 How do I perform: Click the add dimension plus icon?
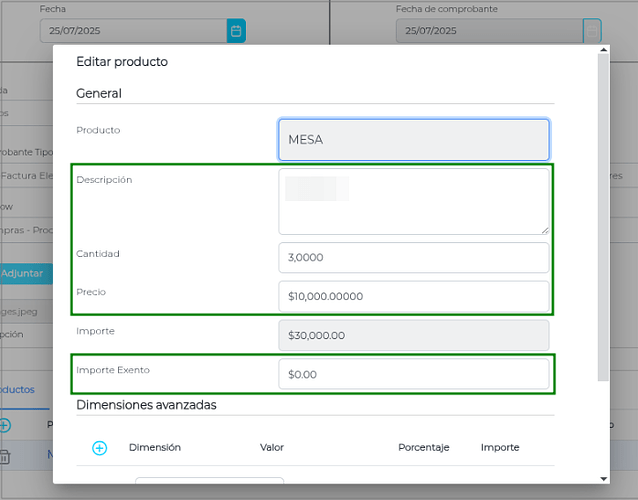[99, 448]
